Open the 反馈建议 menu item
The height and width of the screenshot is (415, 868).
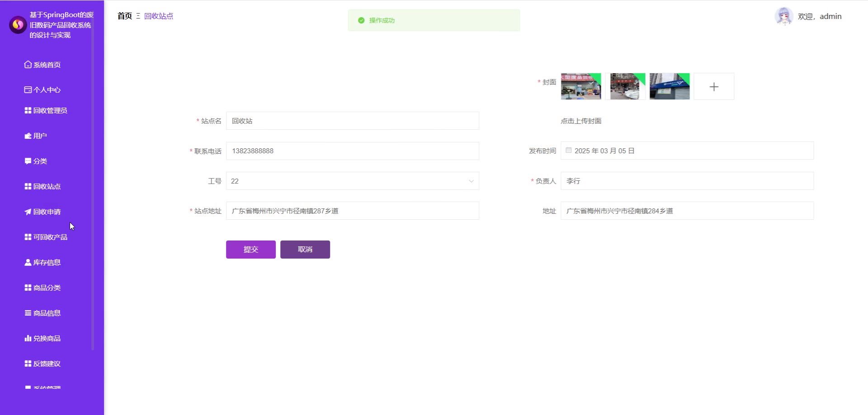tap(43, 363)
